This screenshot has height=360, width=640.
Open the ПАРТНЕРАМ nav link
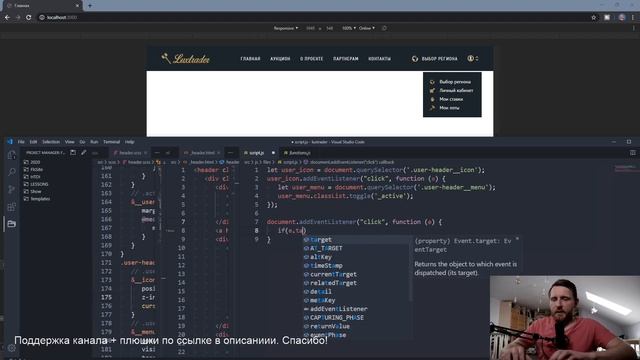point(345,59)
